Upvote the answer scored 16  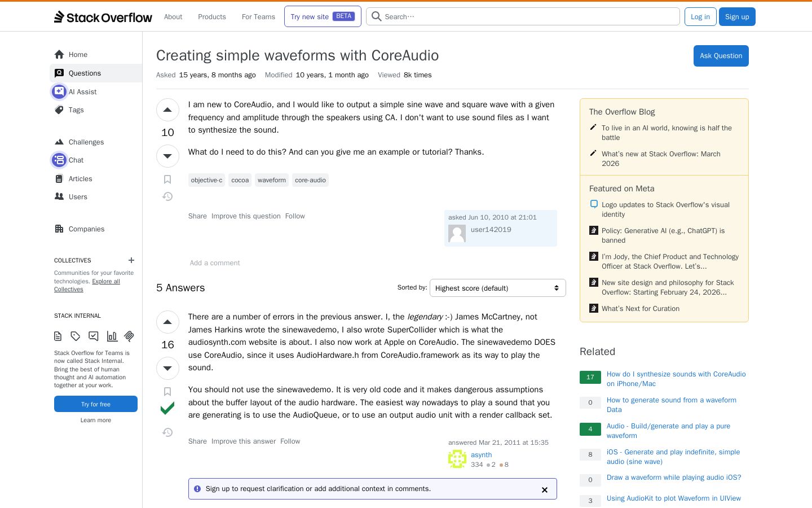coord(167,322)
